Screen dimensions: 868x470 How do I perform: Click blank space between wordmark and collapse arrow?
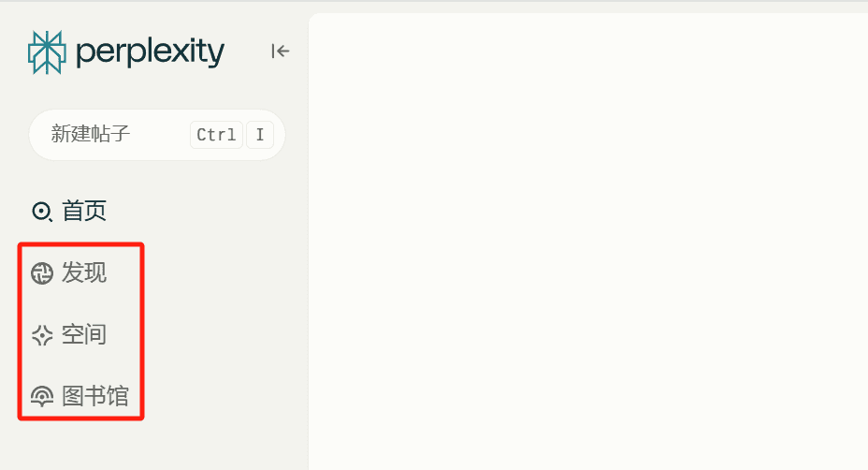click(x=247, y=52)
